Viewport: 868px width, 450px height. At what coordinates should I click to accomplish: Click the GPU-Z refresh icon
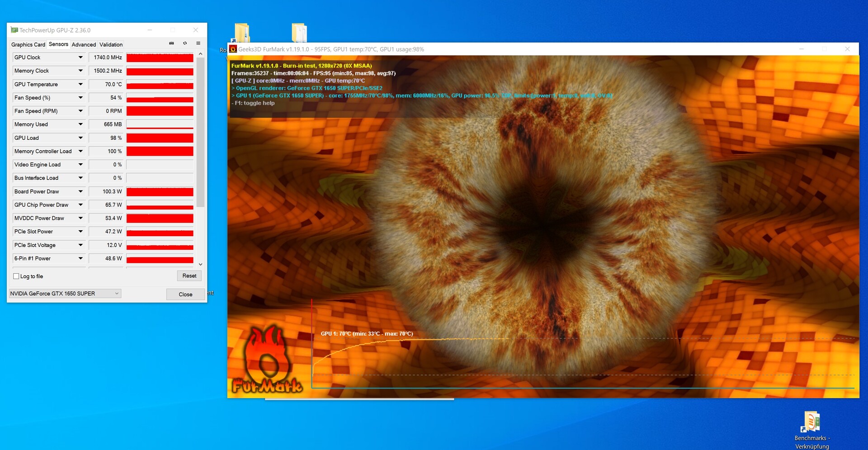[x=185, y=43]
